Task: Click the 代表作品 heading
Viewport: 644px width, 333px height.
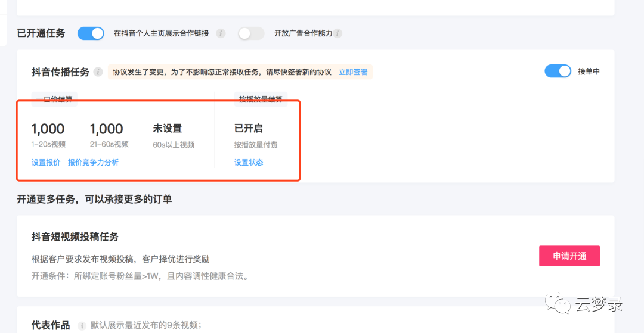Action: coord(51,326)
